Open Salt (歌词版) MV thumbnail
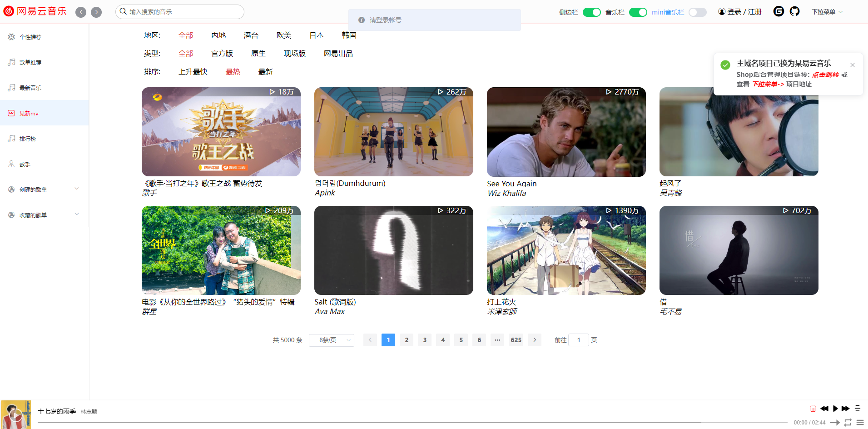Image resolution: width=868 pixels, height=429 pixels. (394, 250)
